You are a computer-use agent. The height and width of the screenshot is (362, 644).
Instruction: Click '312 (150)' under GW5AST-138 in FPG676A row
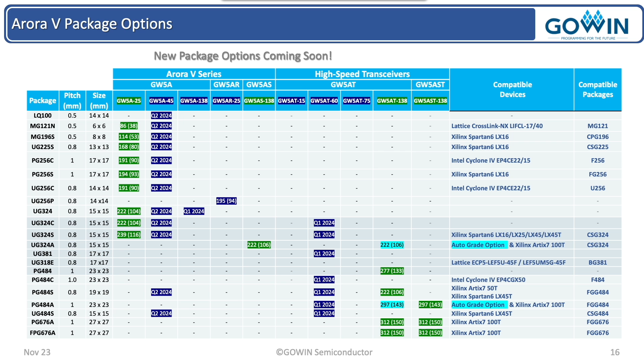coord(430,333)
